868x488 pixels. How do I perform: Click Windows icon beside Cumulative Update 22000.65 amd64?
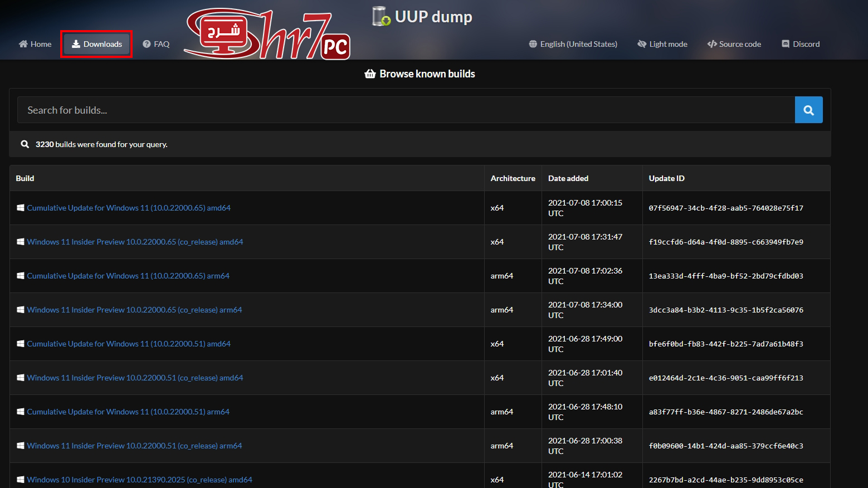pyautogui.click(x=21, y=208)
